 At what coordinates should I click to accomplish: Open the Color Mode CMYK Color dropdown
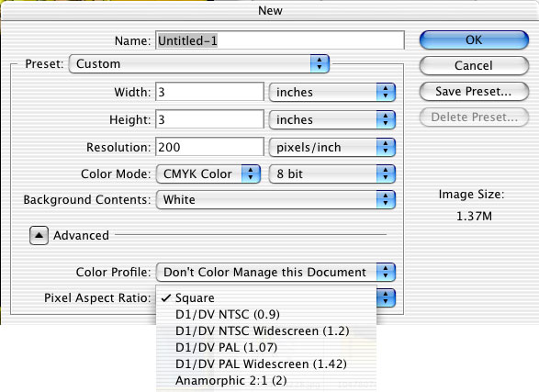pyautogui.click(x=208, y=174)
